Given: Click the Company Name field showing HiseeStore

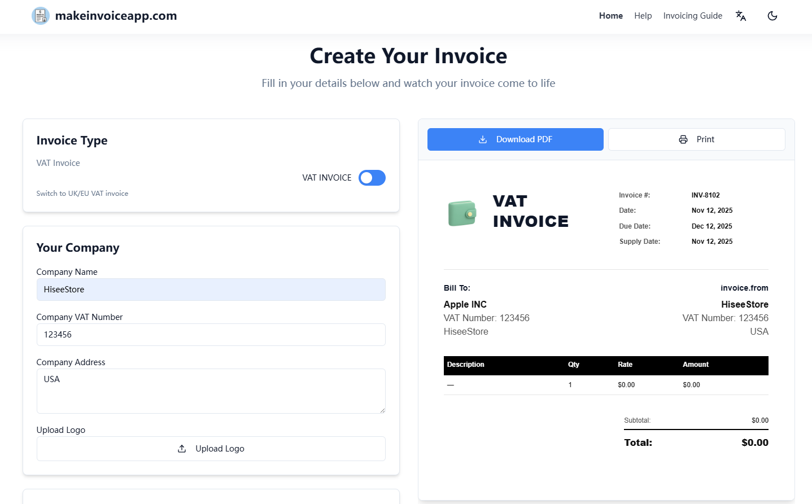Looking at the screenshot, I should (x=211, y=289).
